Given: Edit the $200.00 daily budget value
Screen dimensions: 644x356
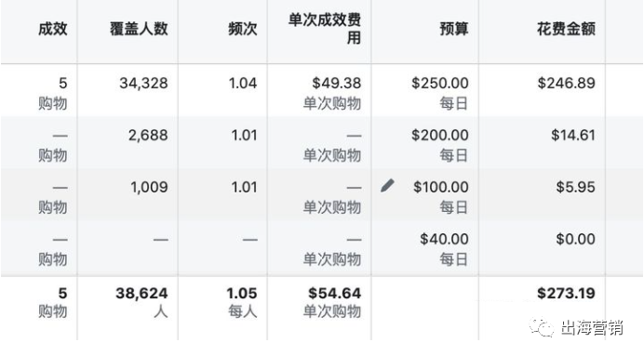Looking at the screenshot, I should (x=440, y=135).
